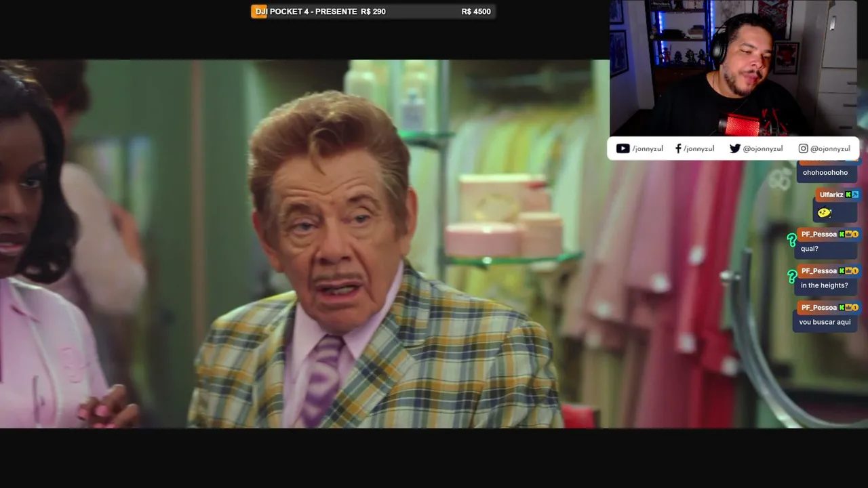The width and height of the screenshot is (868, 488).
Task: Click the Facebook logo icon
Action: pyautogui.click(x=678, y=148)
